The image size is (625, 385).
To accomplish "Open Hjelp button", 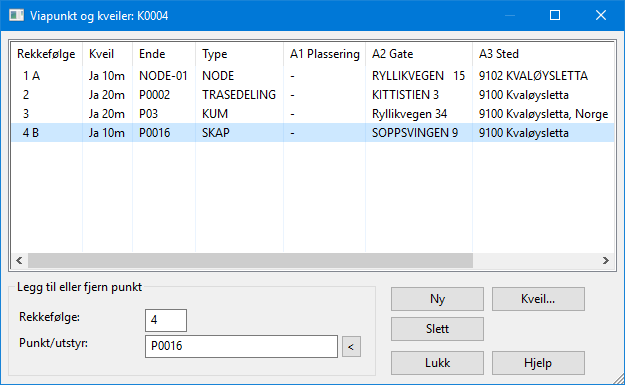I will (538, 363).
